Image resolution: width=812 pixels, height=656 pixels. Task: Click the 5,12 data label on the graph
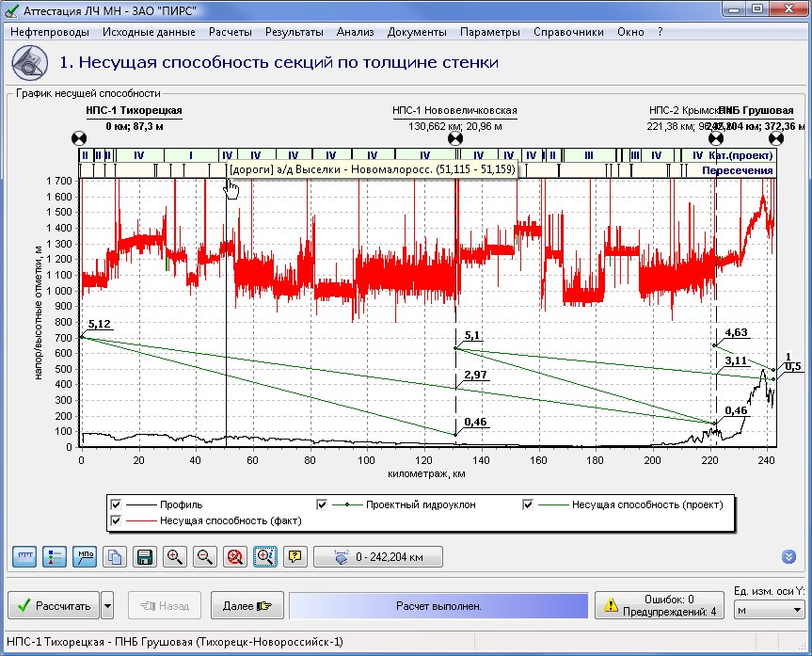[100, 325]
